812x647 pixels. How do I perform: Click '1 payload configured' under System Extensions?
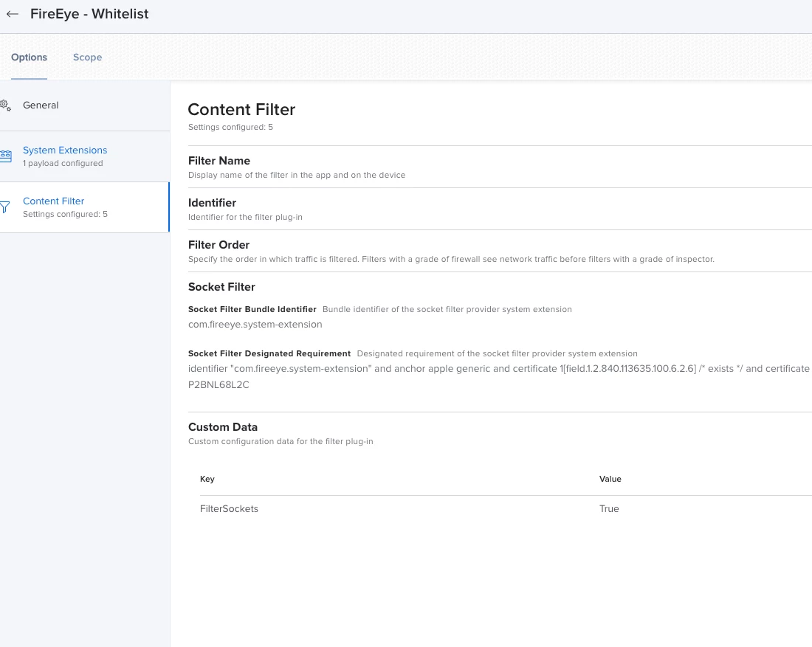(63, 164)
